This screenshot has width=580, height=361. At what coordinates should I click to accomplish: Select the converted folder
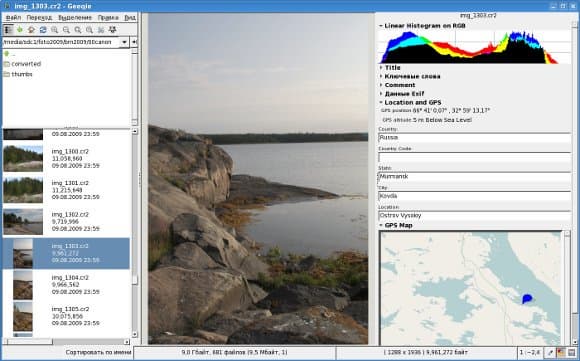click(22, 64)
